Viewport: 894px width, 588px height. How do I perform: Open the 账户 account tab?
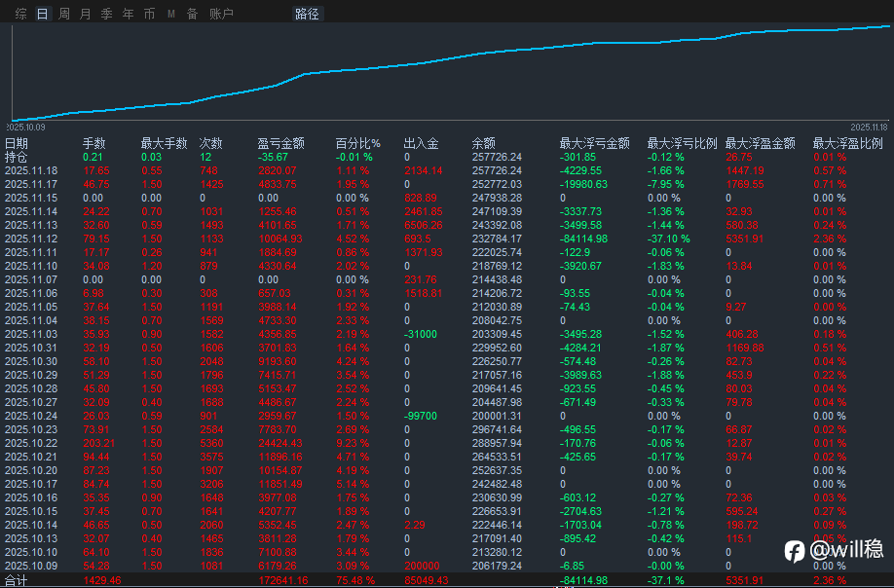point(221,14)
